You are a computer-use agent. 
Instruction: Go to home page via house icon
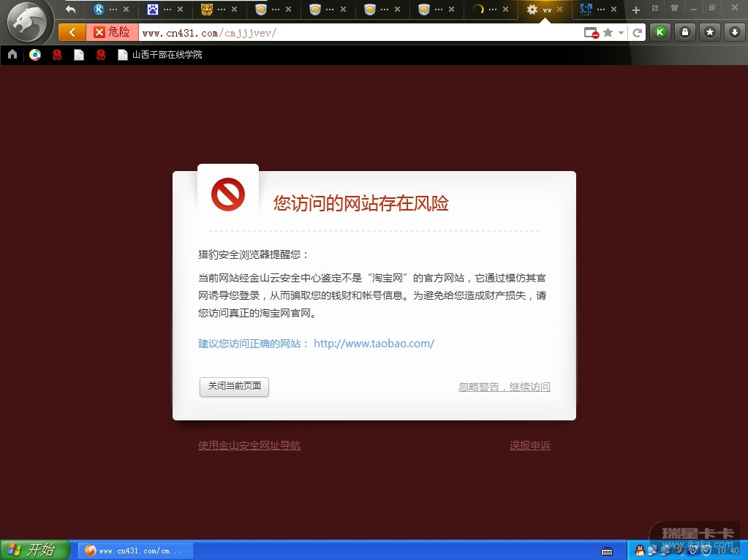tap(12, 54)
